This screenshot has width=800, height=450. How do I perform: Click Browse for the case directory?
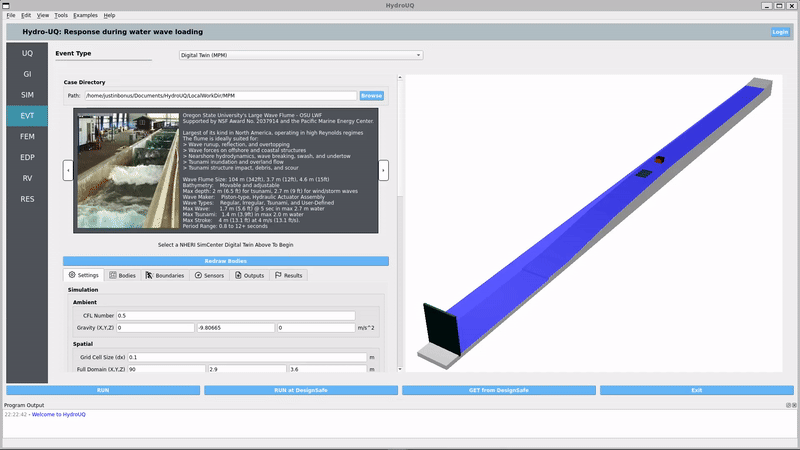tap(371, 95)
